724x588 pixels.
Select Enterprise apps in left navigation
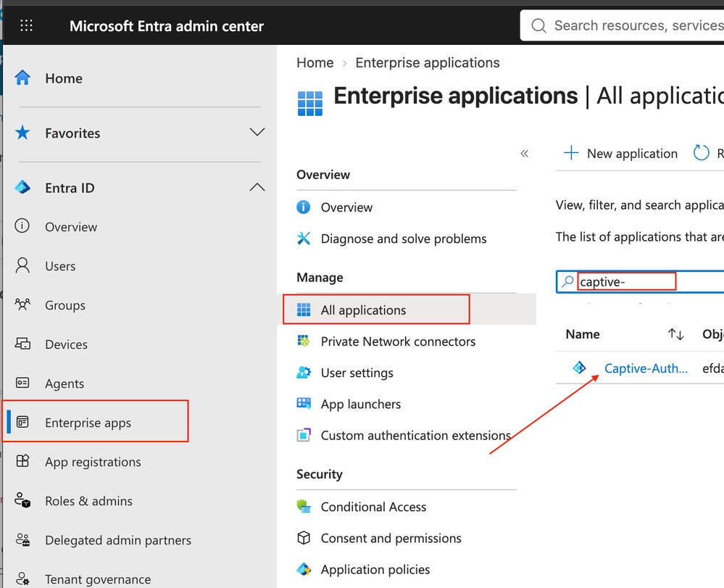pos(88,423)
